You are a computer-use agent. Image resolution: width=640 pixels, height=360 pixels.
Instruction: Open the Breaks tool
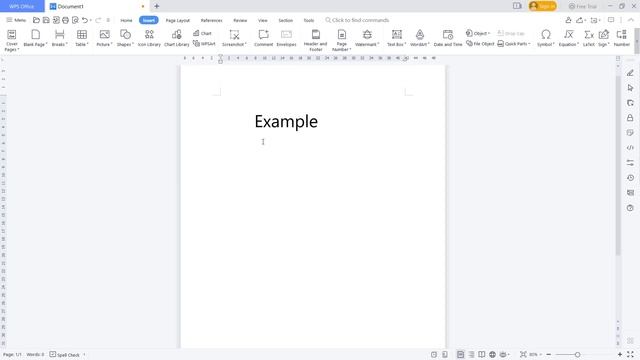point(60,38)
